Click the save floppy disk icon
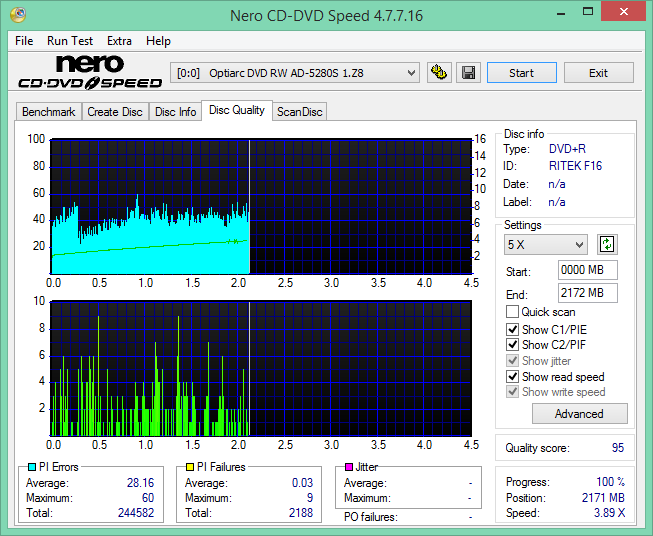 [469, 73]
